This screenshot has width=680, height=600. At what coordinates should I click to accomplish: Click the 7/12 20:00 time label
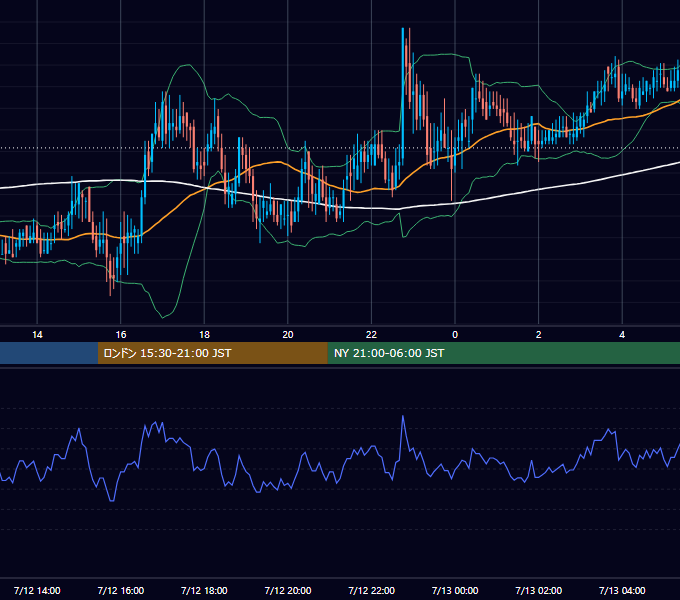coord(288,590)
